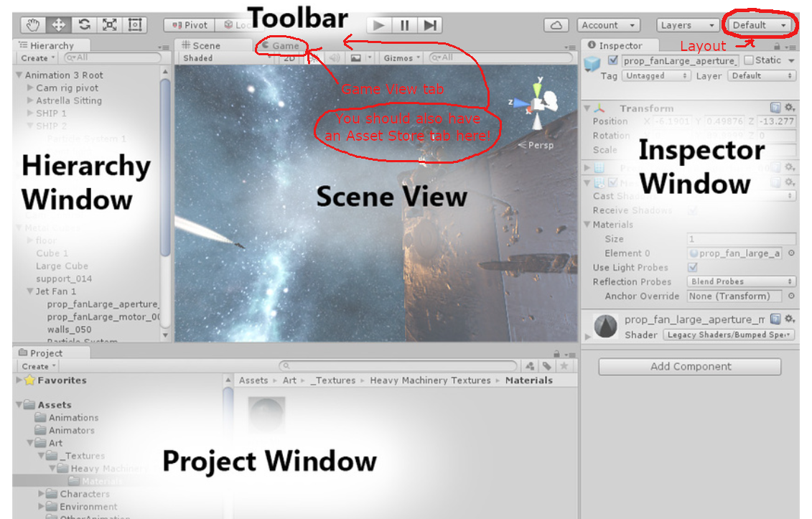
Task: Open the material gear settings icon
Action: (x=790, y=319)
